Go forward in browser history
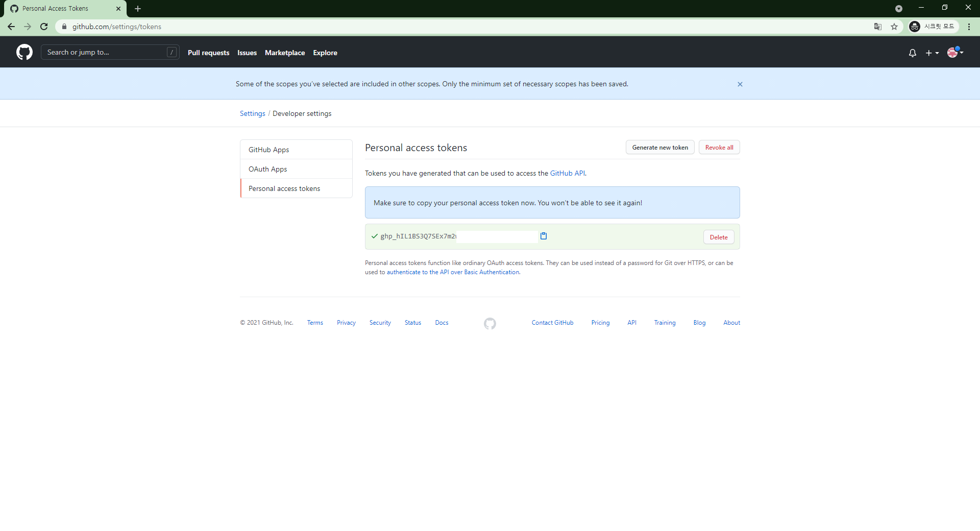This screenshot has width=980, height=531. (x=28, y=27)
